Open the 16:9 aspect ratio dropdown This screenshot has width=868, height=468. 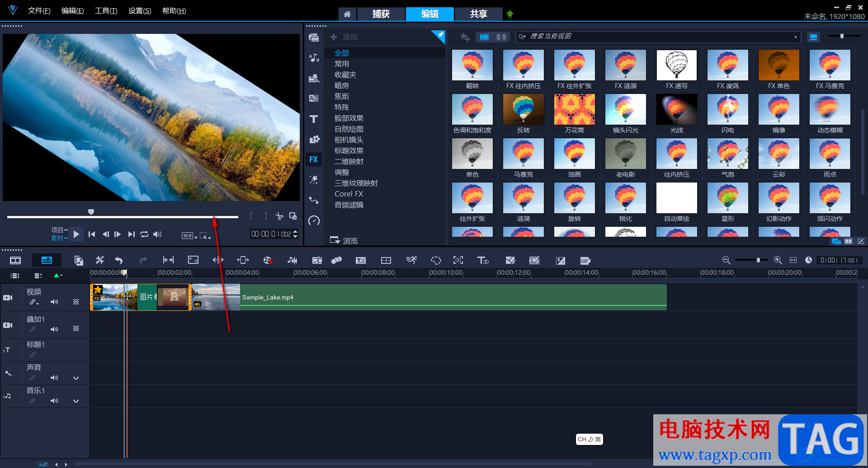[x=189, y=236]
